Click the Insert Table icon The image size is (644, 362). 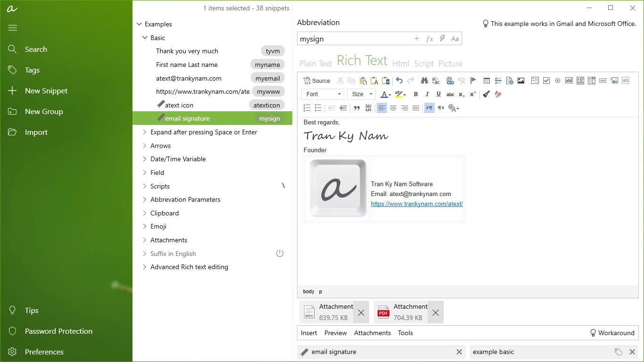tap(487, 81)
